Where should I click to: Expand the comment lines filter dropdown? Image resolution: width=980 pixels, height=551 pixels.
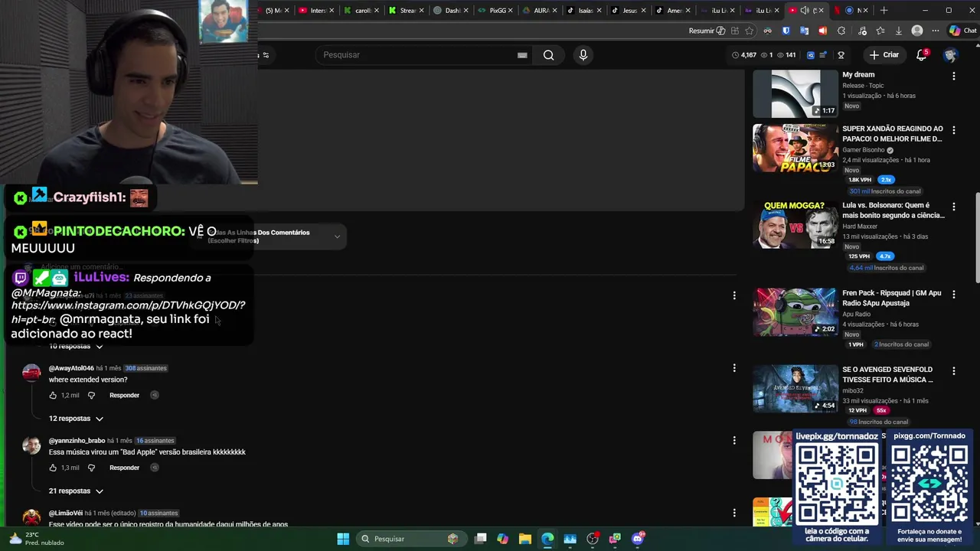(x=269, y=236)
